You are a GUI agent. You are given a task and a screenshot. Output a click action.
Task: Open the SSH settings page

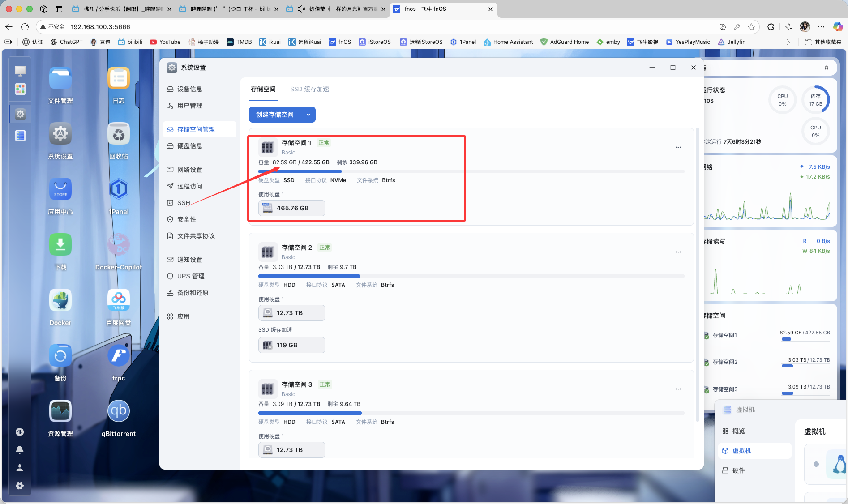tap(200, 203)
